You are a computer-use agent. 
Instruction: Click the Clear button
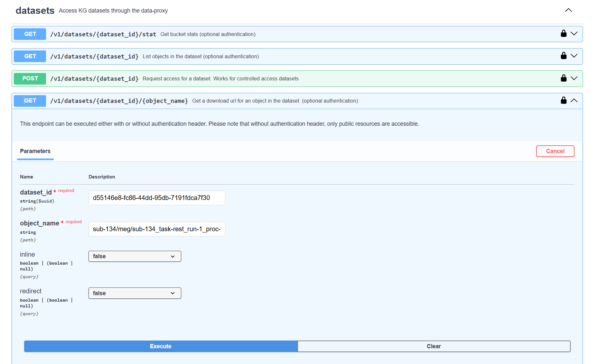pos(434,346)
